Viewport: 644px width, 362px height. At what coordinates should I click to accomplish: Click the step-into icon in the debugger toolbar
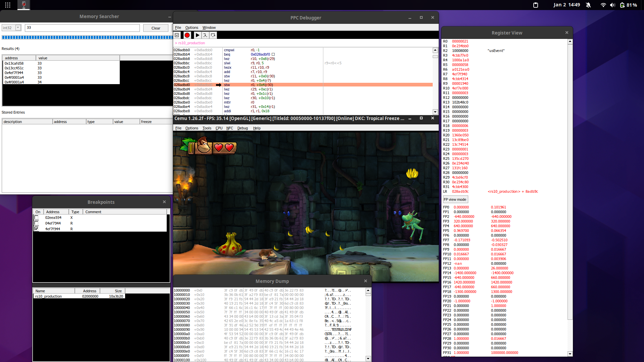click(205, 35)
